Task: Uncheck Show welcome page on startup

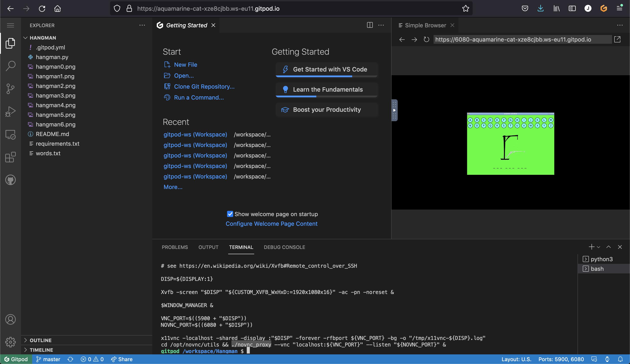Action: point(230,214)
